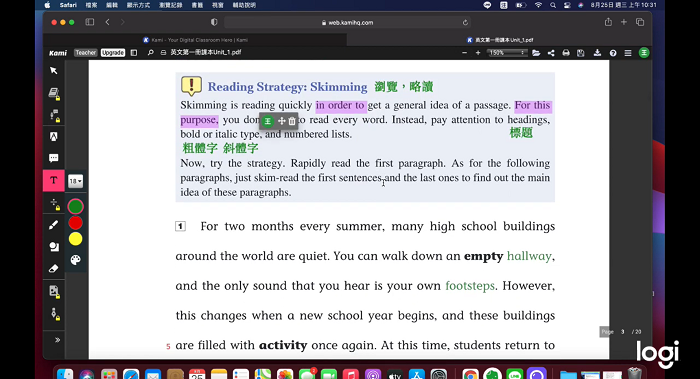Toggle the Kami sidebar panel

point(134,53)
